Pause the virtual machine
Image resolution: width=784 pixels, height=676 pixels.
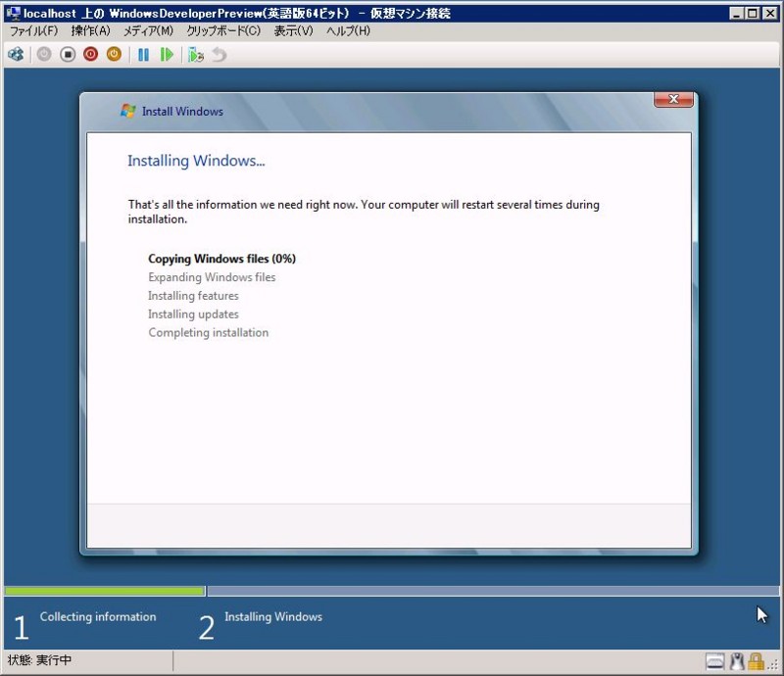tap(143, 55)
